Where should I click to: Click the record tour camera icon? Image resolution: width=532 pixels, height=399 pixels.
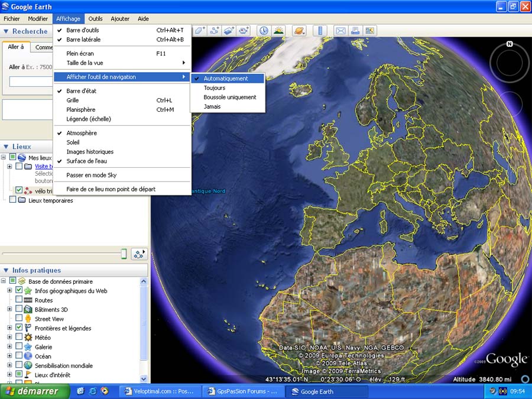tap(244, 31)
